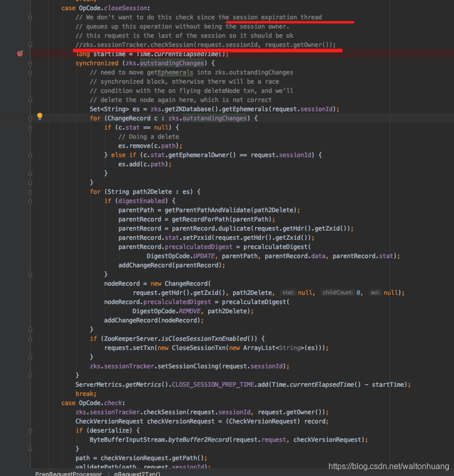Click the fold marker at "delete the node again here" comment
Image resolution: width=454 pixels, height=476 pixels.
point(30,100)
